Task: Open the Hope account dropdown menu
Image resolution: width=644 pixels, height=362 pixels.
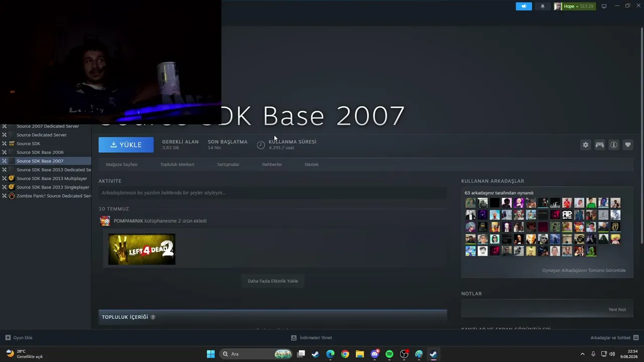Action: 574,7
